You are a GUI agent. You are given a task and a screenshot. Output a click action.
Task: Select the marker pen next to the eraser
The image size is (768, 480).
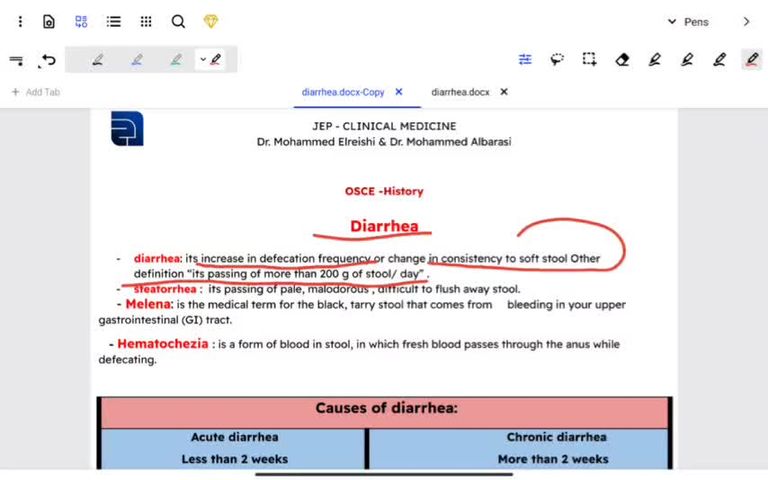pyautogui.click(x=654, y=60)
